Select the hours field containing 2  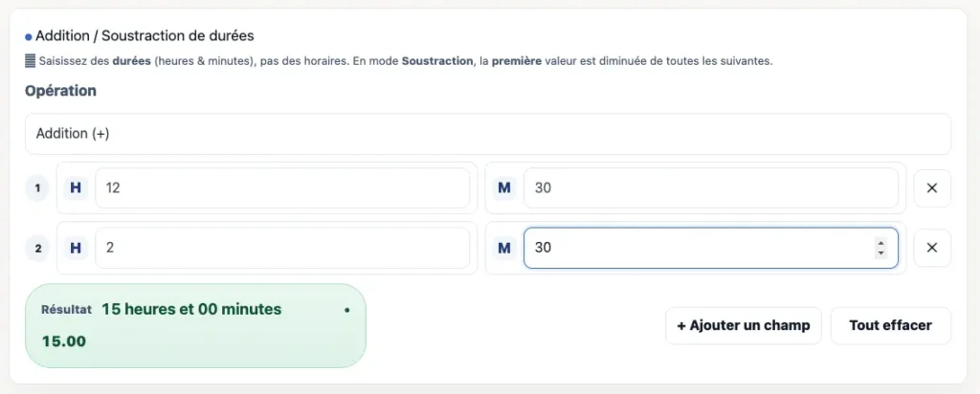pos(282,249)
